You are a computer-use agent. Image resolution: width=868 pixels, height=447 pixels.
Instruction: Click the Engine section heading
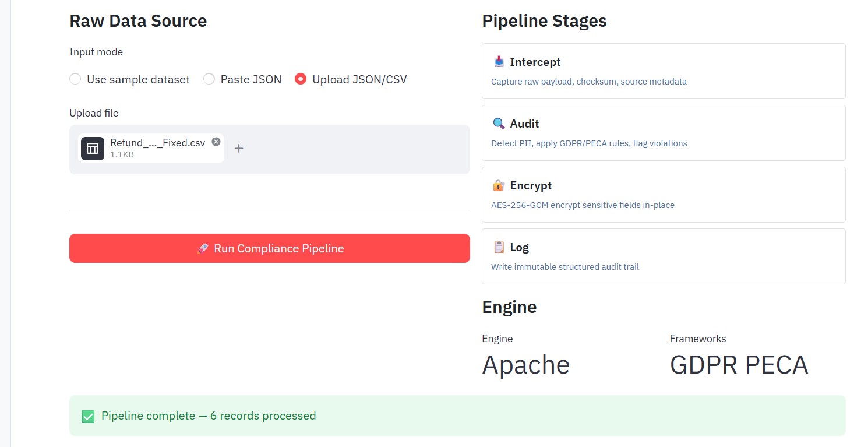[x=509, y=307]
